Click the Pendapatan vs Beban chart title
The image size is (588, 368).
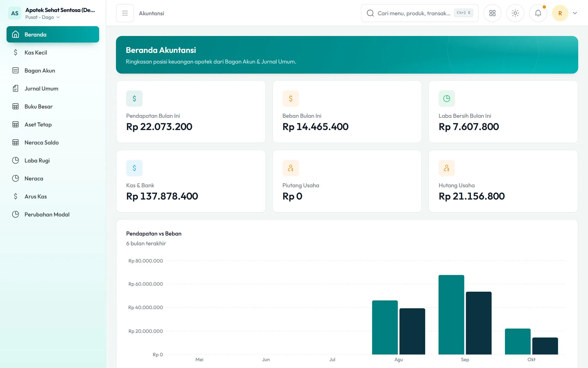[x=154, y=234]
